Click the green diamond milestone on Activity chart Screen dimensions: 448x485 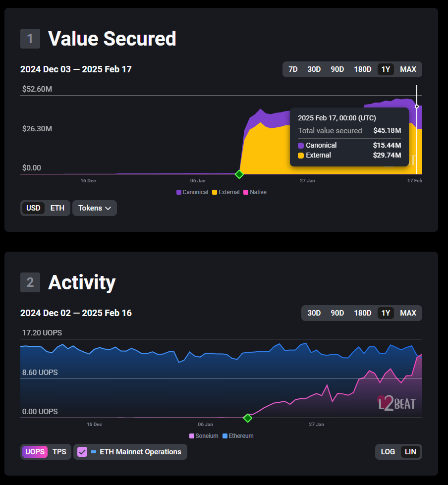click(x=247, y=418)
